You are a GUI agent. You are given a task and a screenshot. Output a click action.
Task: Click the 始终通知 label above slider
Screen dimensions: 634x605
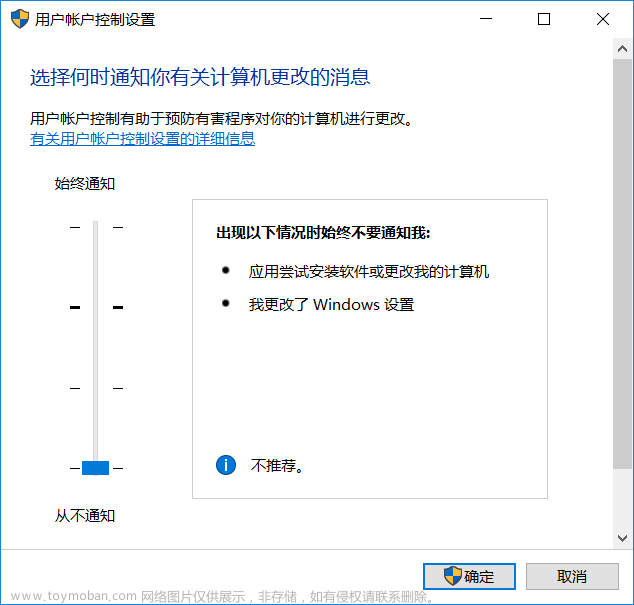pyautogui.click(x=85, y=184)
